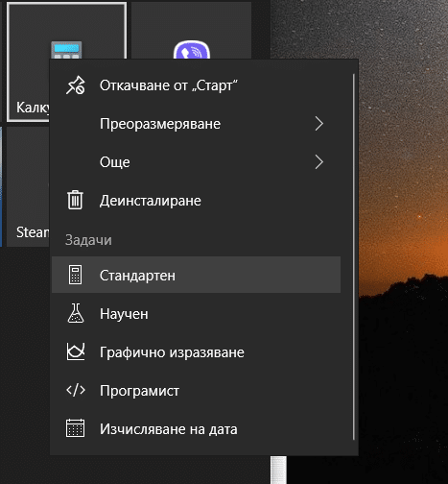Open the Преоразмеряване submenu
Viewport: 448px width, 484px height.
[196, 124]
